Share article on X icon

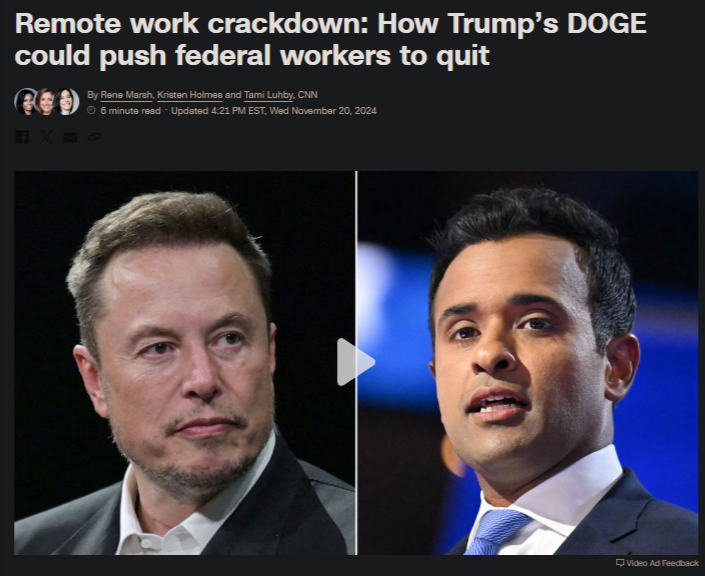(46, 137)
